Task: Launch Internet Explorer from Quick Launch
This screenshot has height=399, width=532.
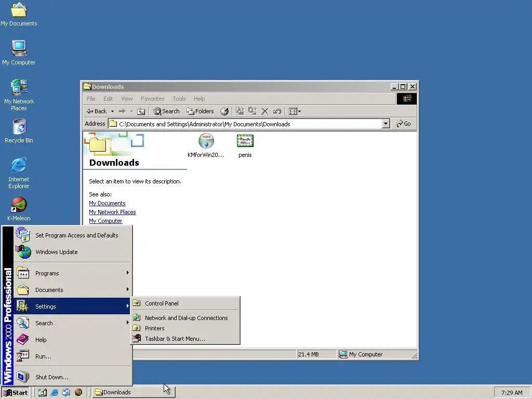Action: click(x=54, y=392)
